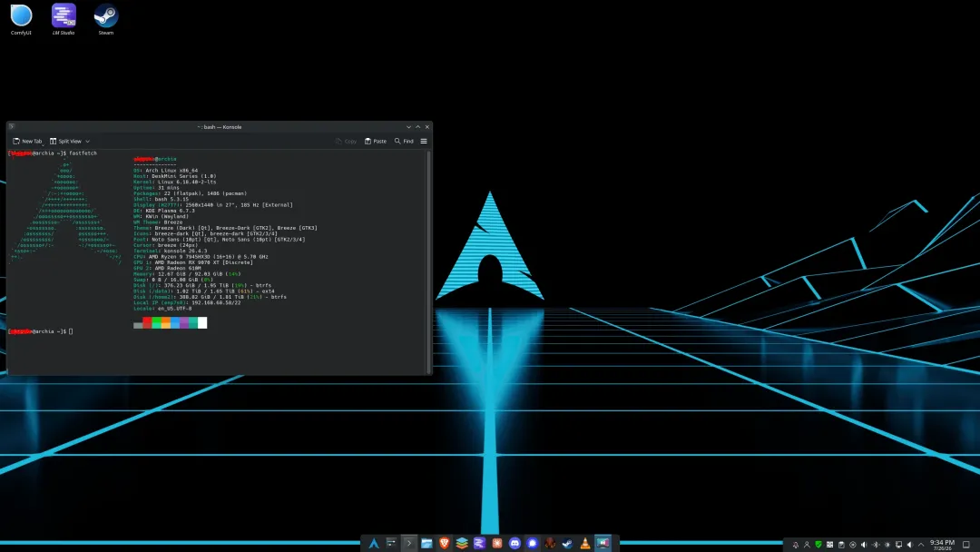
Task: Show hidden system tray icons arrow
Action: click(921, 545)
